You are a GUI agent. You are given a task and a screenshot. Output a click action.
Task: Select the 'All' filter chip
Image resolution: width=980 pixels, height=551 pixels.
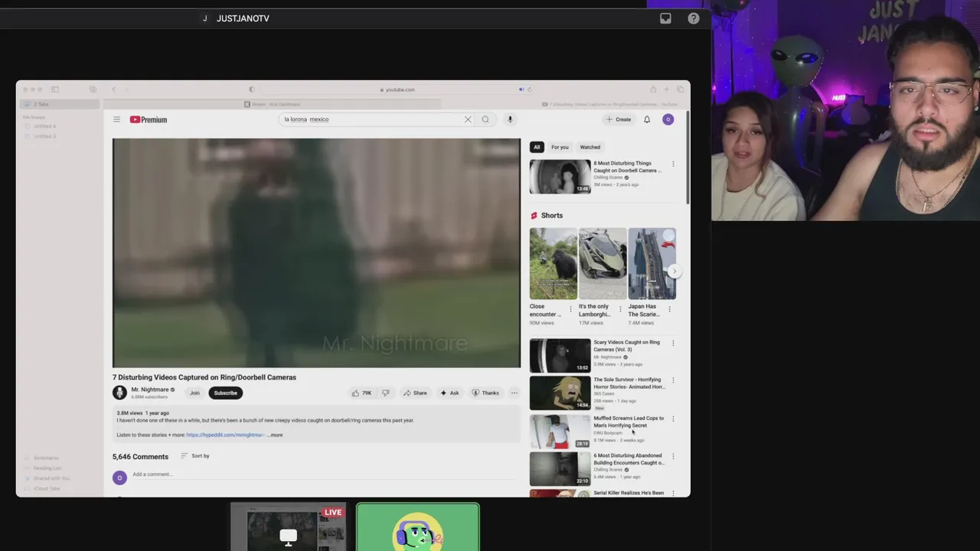537,147
